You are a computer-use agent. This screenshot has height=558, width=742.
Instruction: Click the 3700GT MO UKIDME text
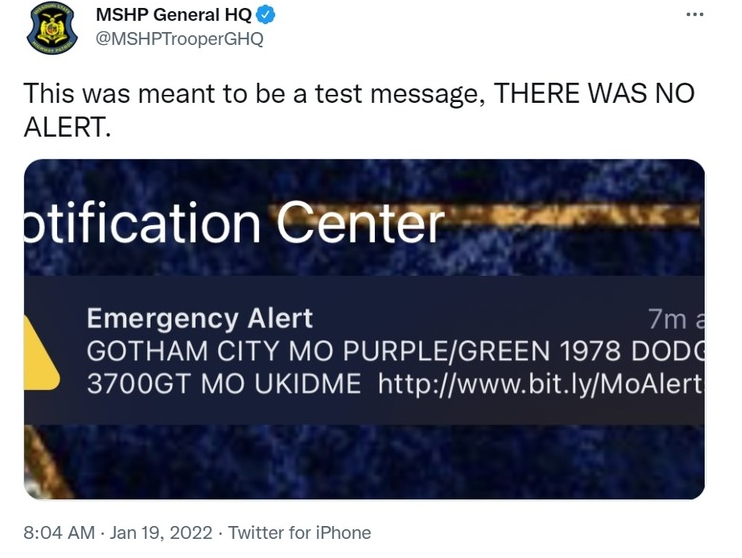click(224, 384)
